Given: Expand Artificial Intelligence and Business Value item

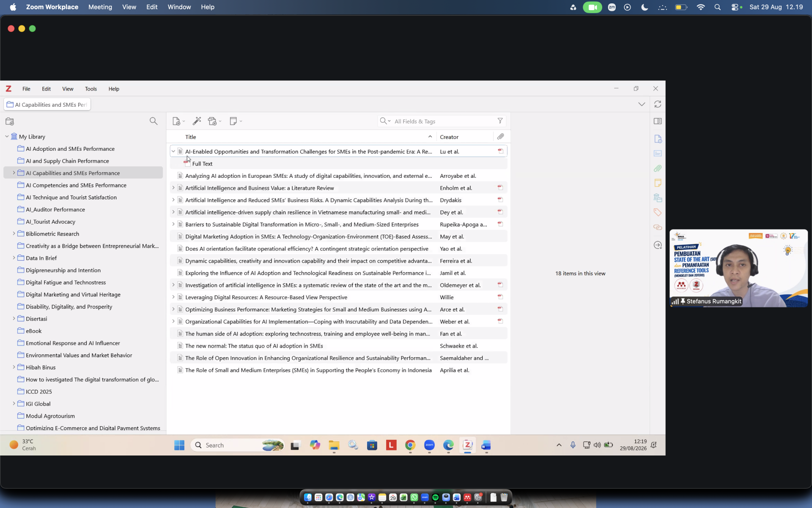Looking at the screenshot, I should tap(173, 188).
